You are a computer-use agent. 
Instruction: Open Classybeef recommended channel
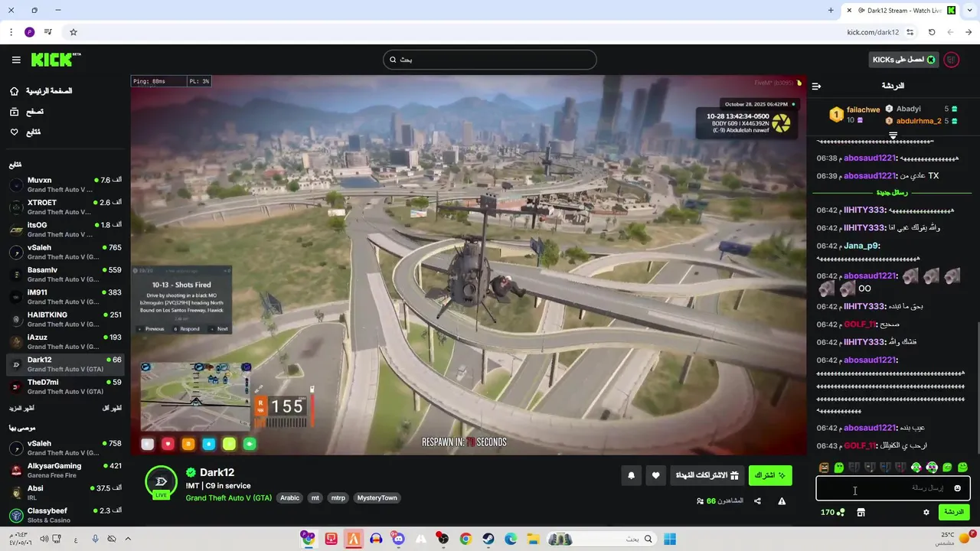pos(65,515)
